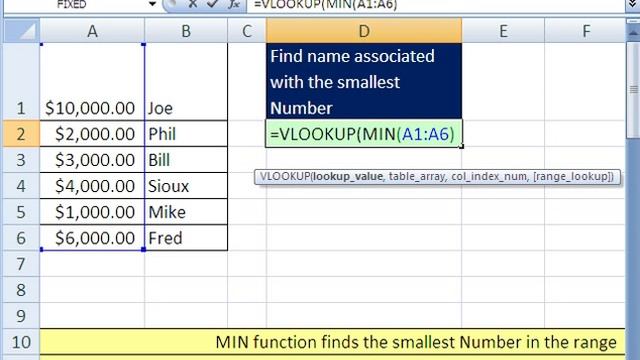The height and width of the screenshot is (360, 640).
Task: Click VLOOKUP function name in the tooltip
Action: click(x=285, y=177)
